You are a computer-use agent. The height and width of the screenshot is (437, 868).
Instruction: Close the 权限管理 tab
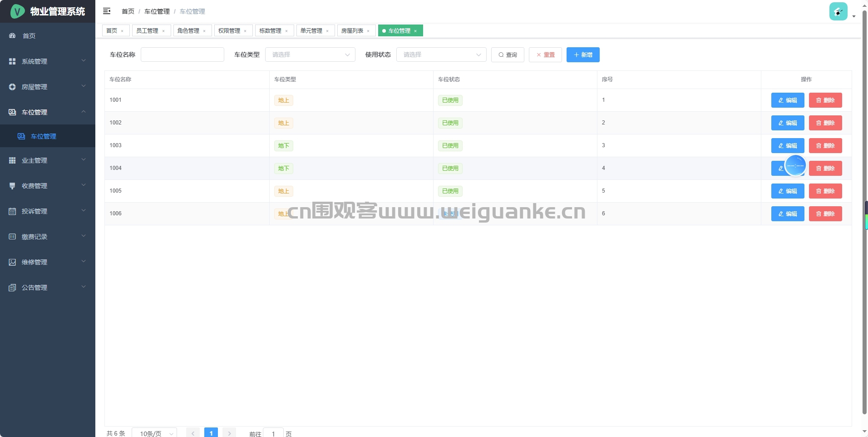pyautogui.click(x=245, y=31)
